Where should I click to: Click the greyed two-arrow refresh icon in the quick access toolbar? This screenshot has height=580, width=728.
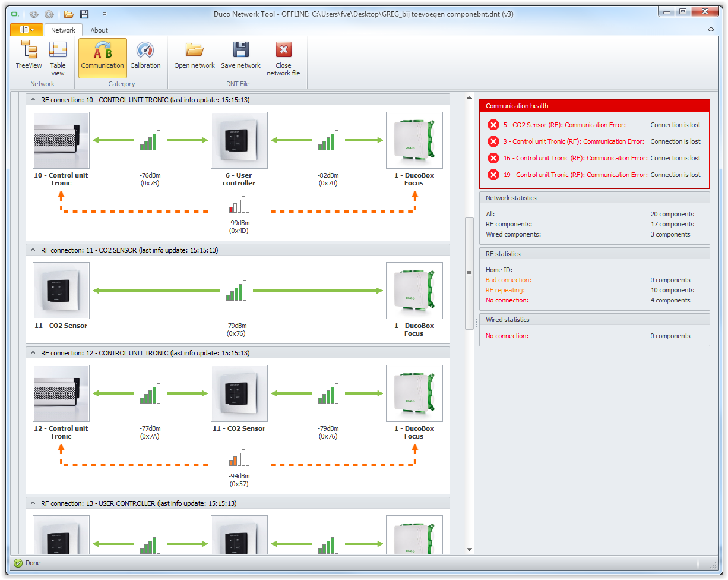click(33, 14)
